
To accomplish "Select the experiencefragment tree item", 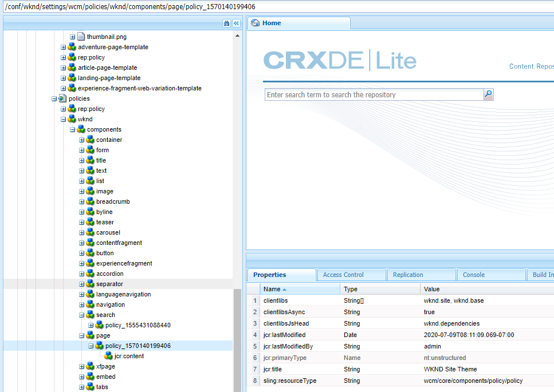I will click(x=124, y=263).
